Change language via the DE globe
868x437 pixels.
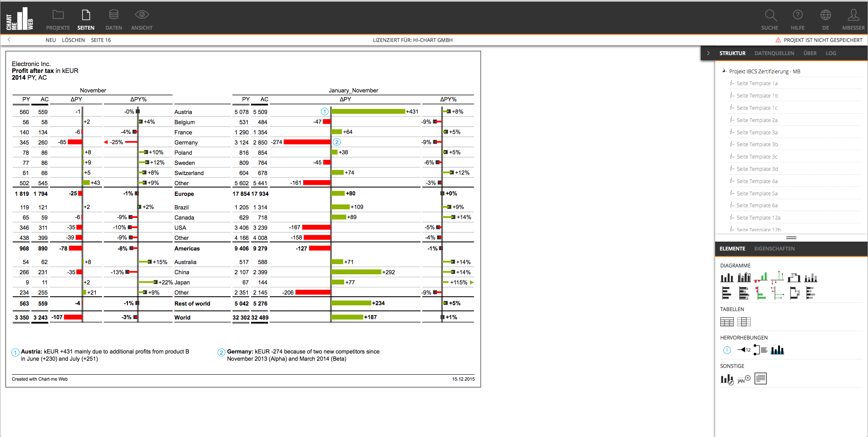825,19
